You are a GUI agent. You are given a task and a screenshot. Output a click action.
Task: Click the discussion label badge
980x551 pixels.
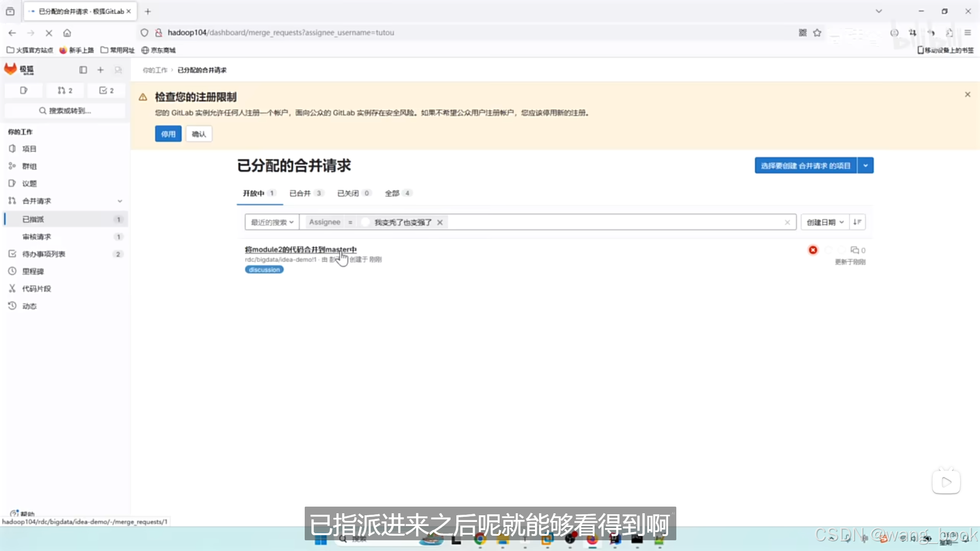tap(264, 270)
